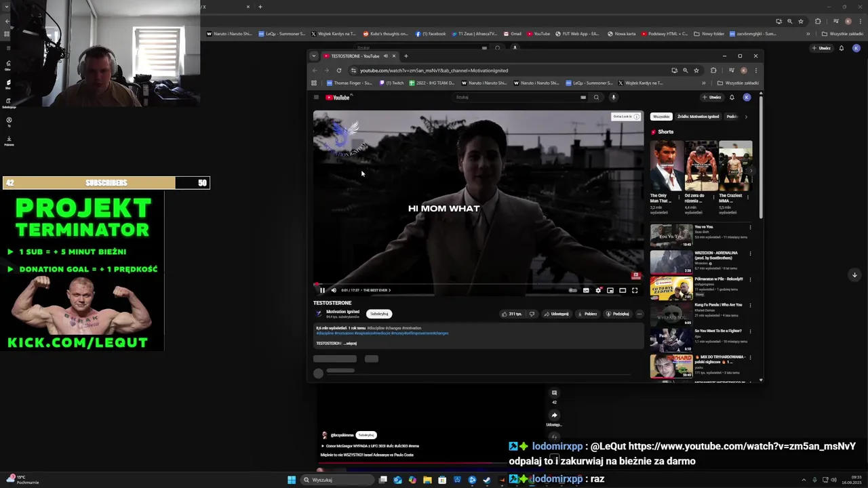This screenshot has width=868, height=488.
Task: Toggle theater mode in the player
Action: coord(623,290)
